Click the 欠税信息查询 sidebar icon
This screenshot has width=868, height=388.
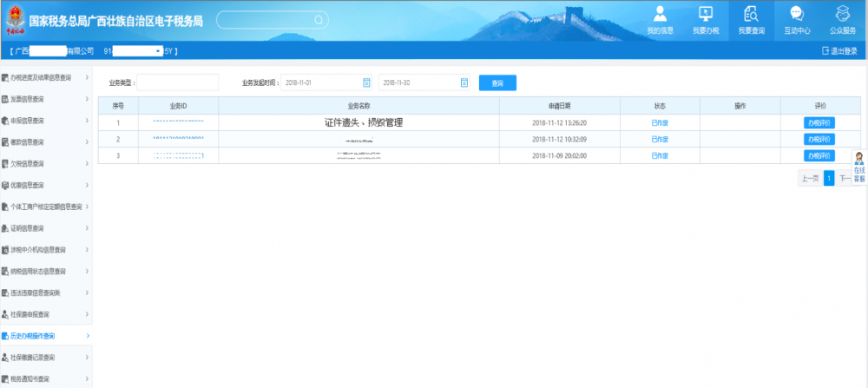(5, 164)
